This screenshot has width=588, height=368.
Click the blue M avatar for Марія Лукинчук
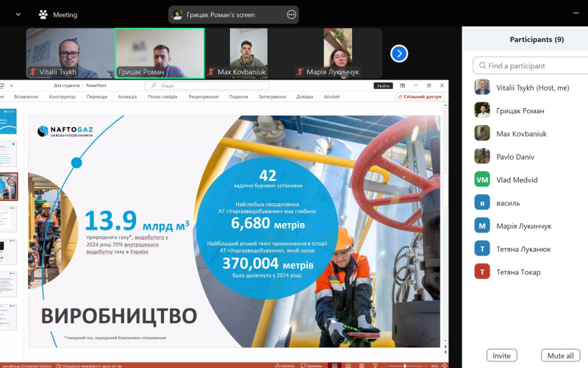coord(482,226)
